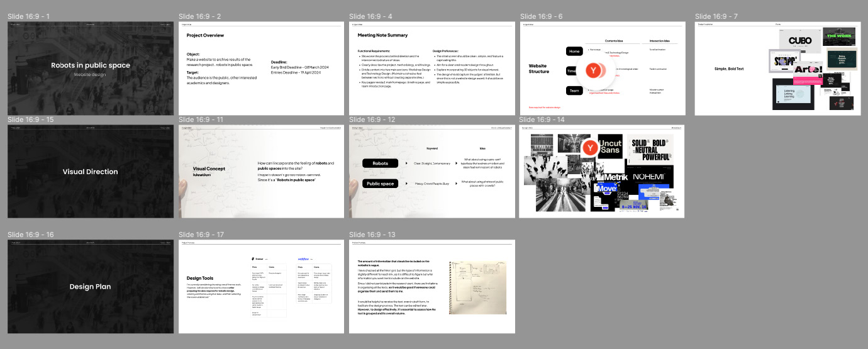The image size is (868, 349).
Task: Select the "Uncut Sans" type specimen image
Action: (x=610, y=148)
